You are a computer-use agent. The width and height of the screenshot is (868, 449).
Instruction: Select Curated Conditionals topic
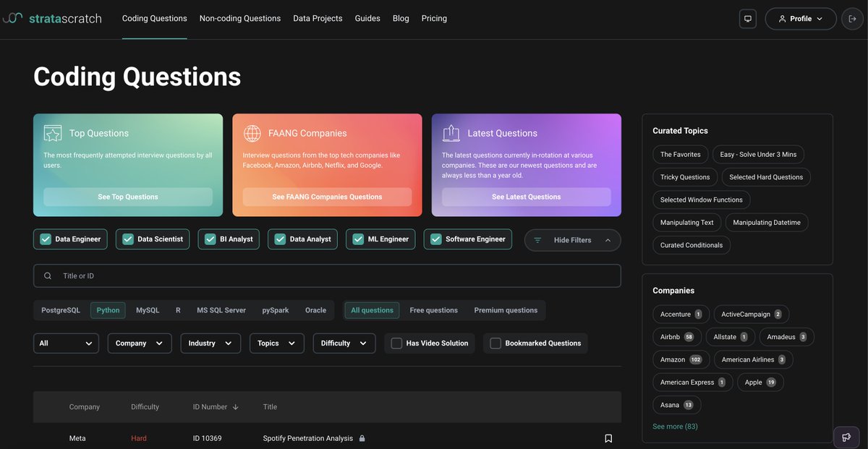tap(692, 245)
